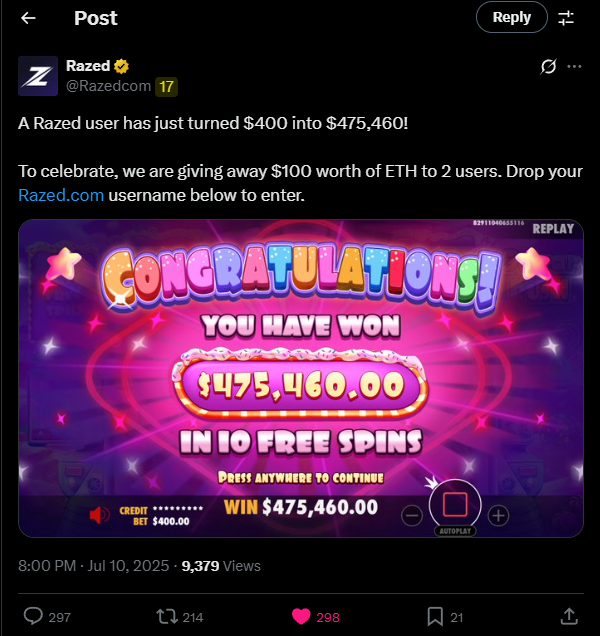Image resolution: width=600 pixels, height=636 pixels.
Task: Open the Congratulations slot win image
Action: pos(301,378)
